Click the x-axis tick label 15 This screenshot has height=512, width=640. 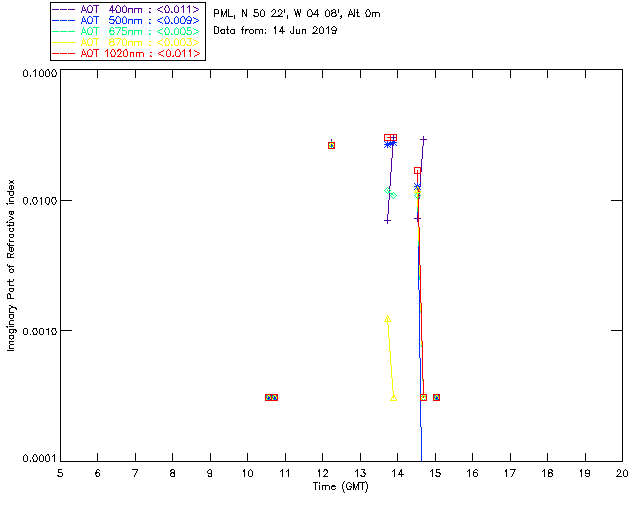click(x=435, y=473)
